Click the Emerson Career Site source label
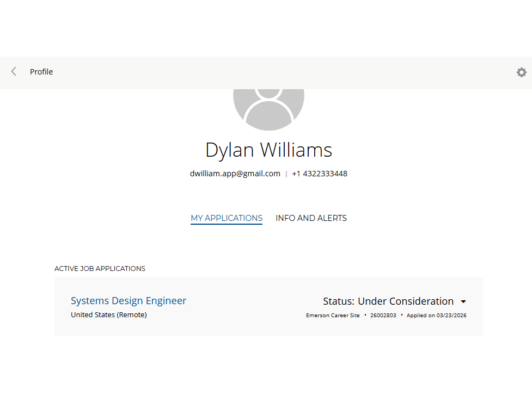This screenshot has height=401, width=532. (333, 316)
